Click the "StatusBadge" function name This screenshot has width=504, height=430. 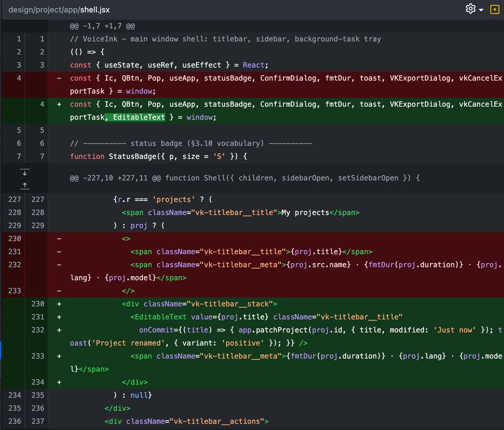(x=133, y=156)
